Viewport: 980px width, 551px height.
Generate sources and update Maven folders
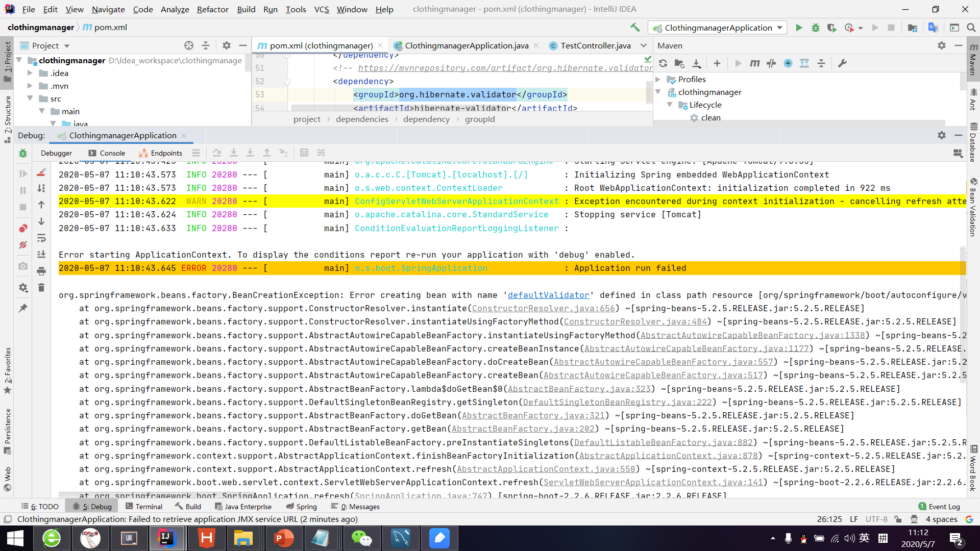[679, 63]
